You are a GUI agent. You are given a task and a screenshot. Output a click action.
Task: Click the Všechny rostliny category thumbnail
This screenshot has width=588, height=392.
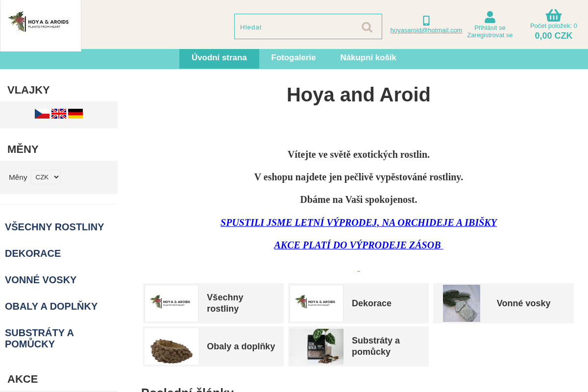click(x=171, y=303)
